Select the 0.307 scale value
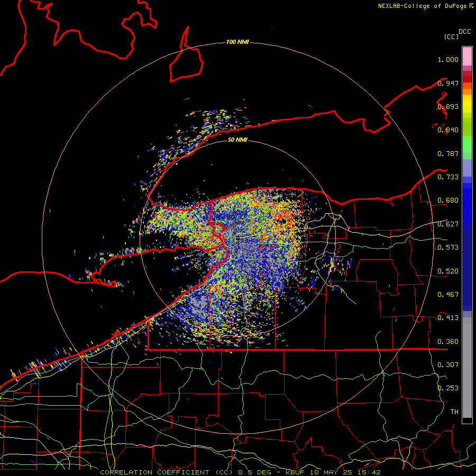Screen dimensions: 476x476 pos(448,365)
